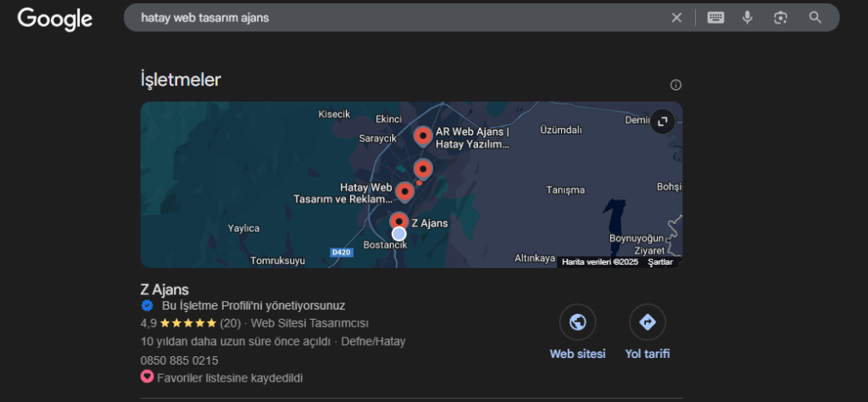This screenshot has height=402, width=868.
Task: Click Bu İşletme Profili'ni yönetiyorsunuz text
Action: point(253,305)
